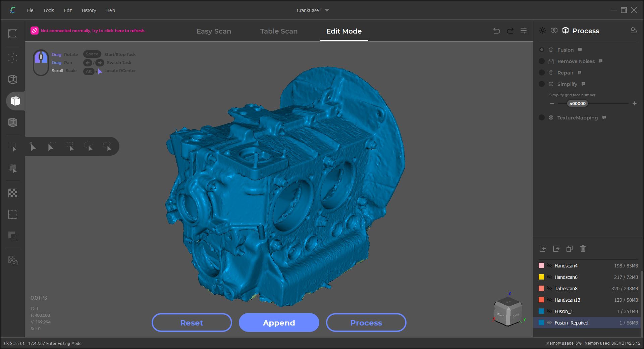Choose the point pick cursor selection tool
This screenshot has width=644, height=349.
pyautogui.click(x=33, y=147)
